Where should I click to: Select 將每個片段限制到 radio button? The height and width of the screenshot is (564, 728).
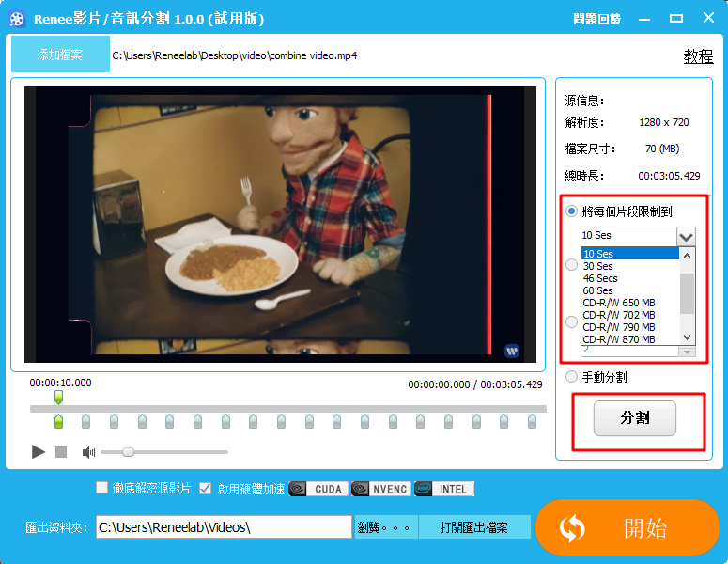click(571, 211)
